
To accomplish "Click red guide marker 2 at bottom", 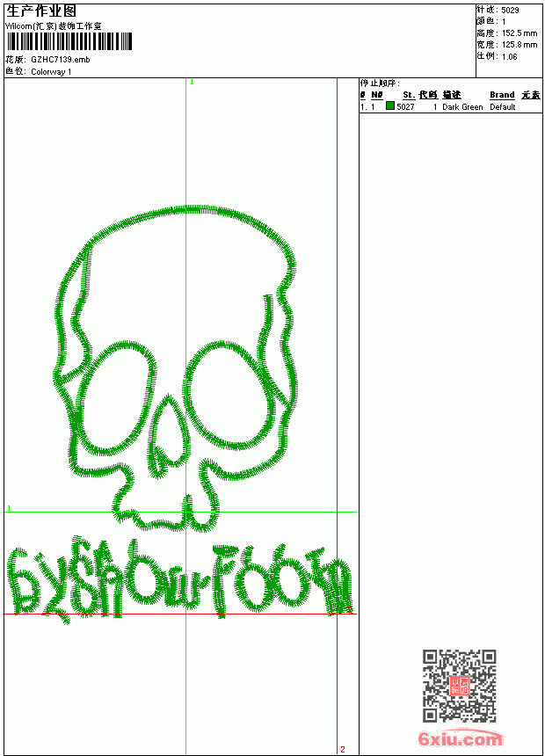I will [x=343, y=749].
